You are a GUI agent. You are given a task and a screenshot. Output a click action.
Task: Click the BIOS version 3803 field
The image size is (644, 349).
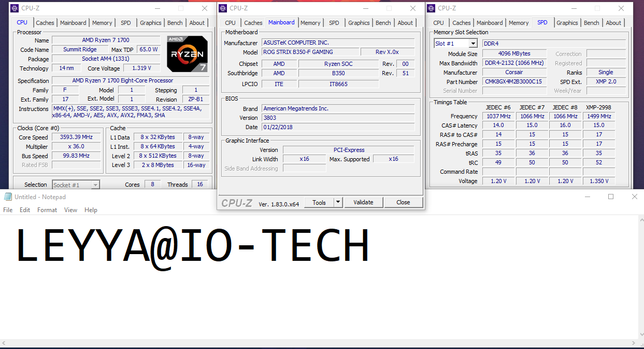click(x=338, y=118)
